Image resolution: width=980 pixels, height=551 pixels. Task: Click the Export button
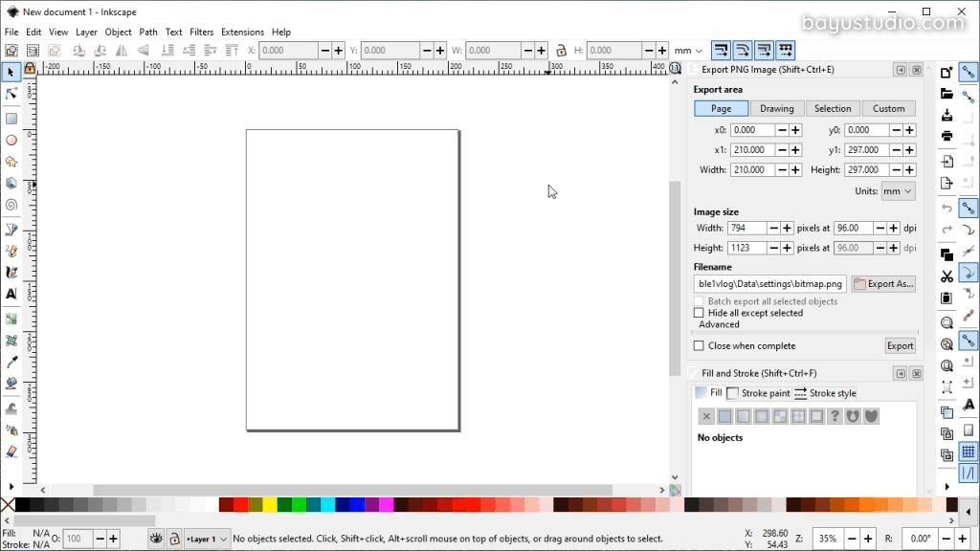pos(900,346)
